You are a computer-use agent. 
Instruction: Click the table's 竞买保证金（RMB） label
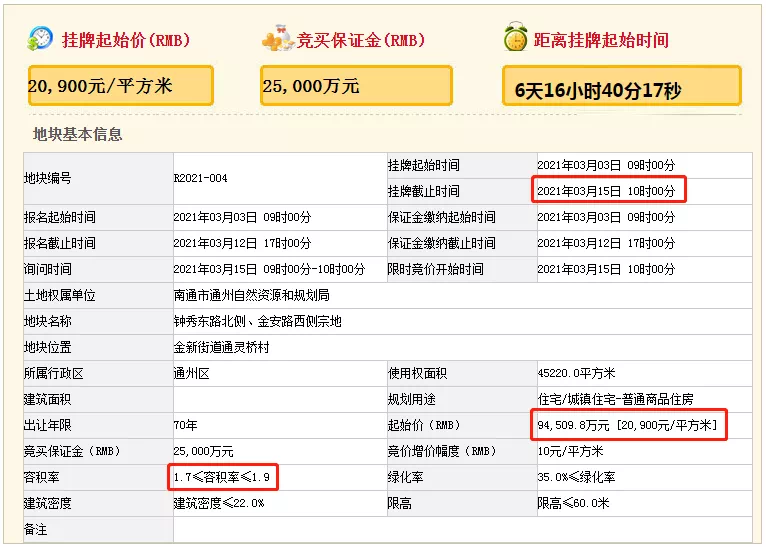point(72,451)
